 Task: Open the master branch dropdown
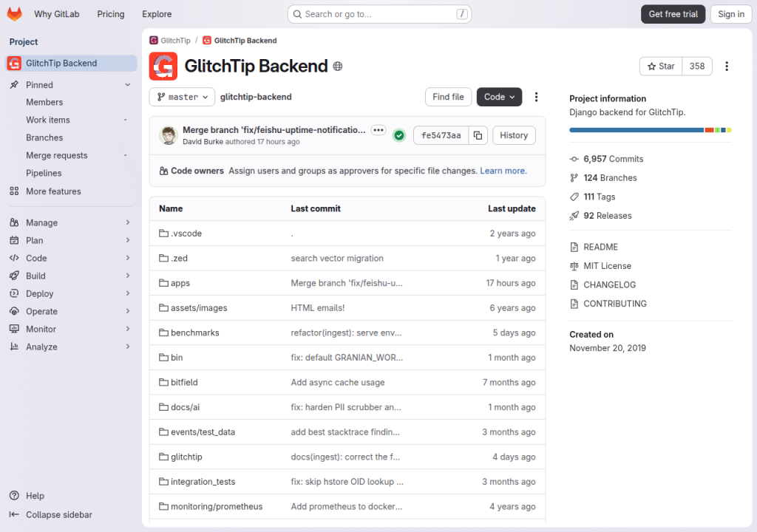(x=183, y=97)
